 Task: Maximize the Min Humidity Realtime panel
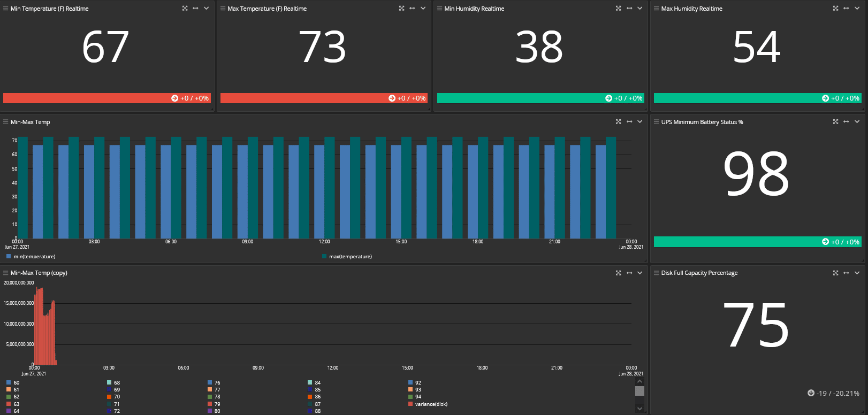618,9
